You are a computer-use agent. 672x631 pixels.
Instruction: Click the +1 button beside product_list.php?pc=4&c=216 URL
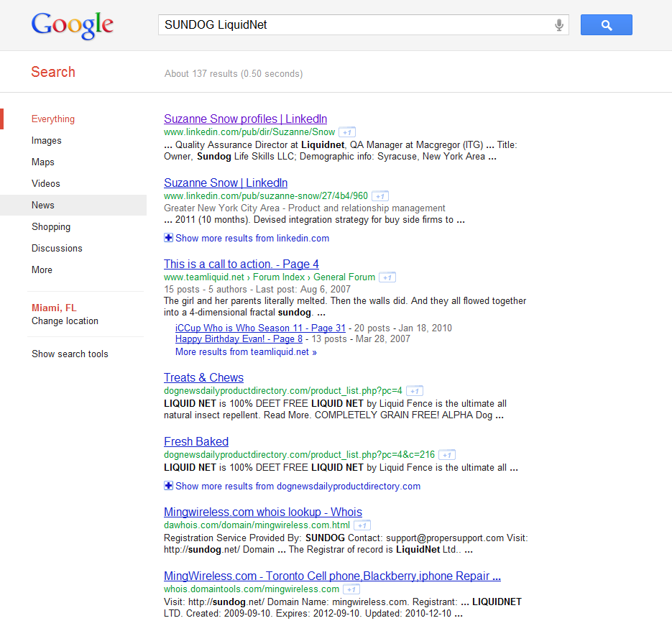(447, 455)
